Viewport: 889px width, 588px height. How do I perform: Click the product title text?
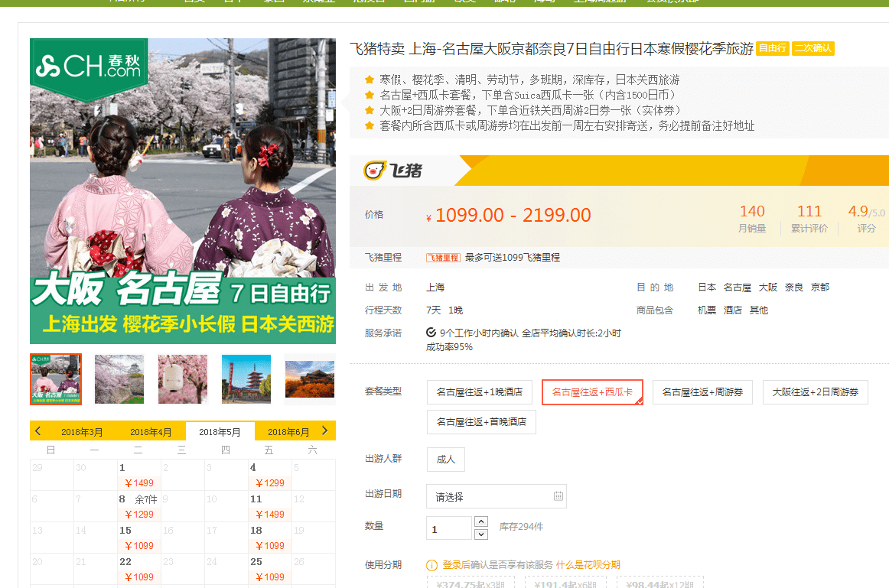pyautogui.click(x=552, y=49)
